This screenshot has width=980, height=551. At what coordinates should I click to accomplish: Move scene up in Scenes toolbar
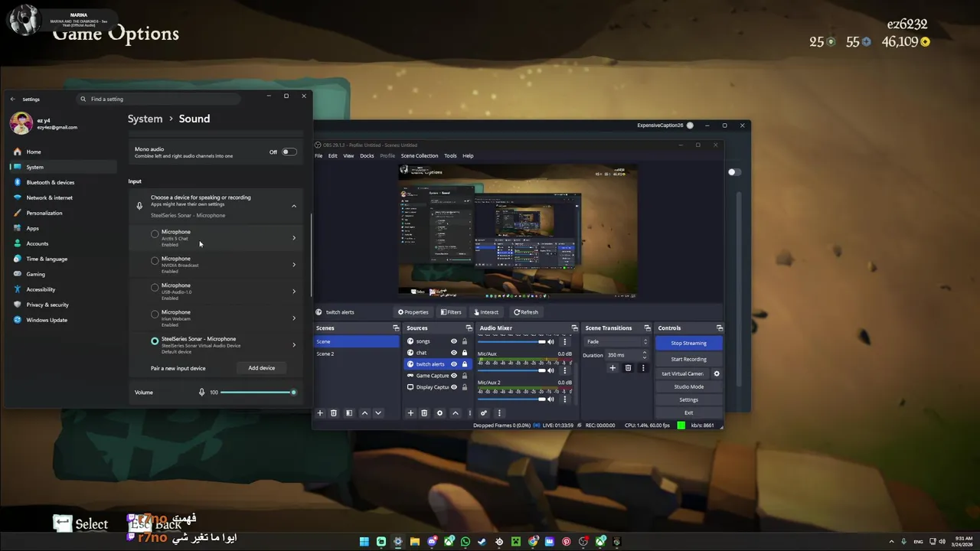[x=364, y=413]
